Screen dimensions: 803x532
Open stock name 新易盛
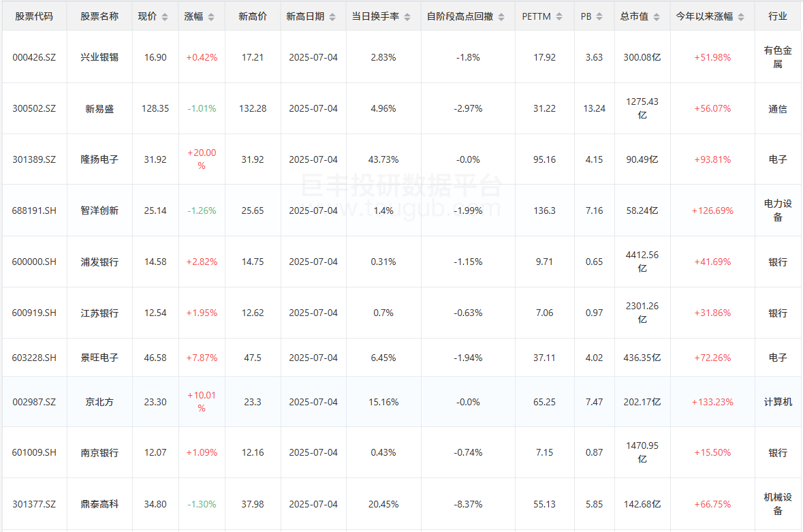[x=99, y=108]
